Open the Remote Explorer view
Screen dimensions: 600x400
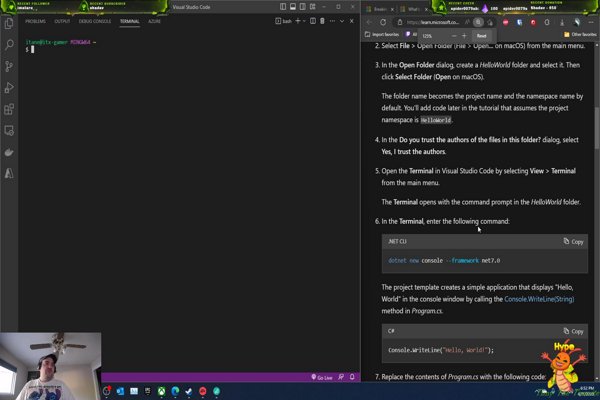(9, 131)
